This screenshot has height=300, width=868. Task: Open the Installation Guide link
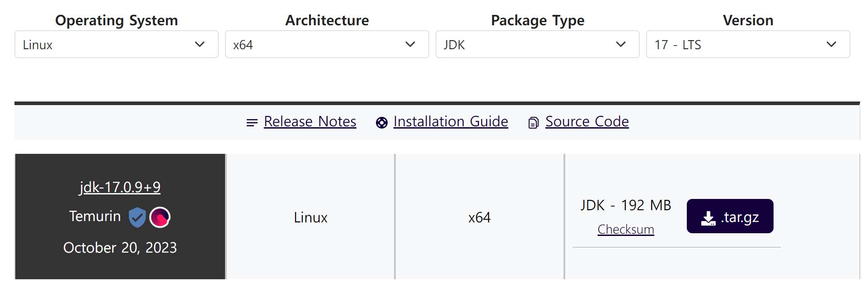[450, 121]
